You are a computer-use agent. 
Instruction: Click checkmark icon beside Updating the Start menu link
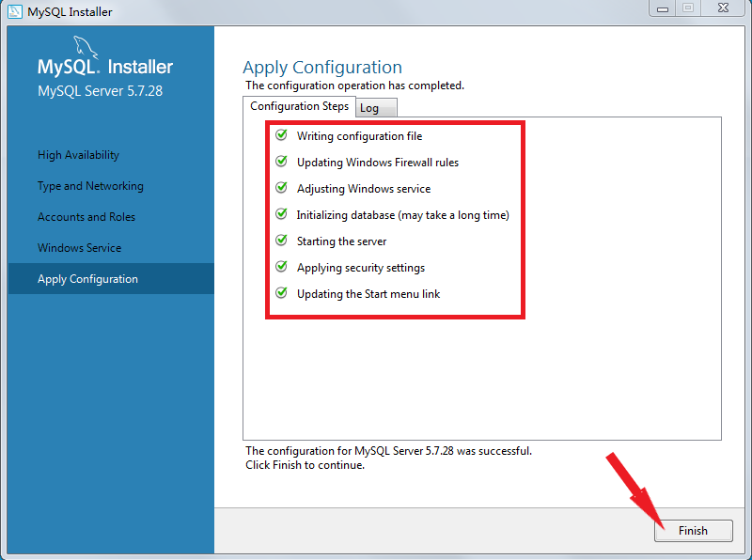click(x=281, y=292)
